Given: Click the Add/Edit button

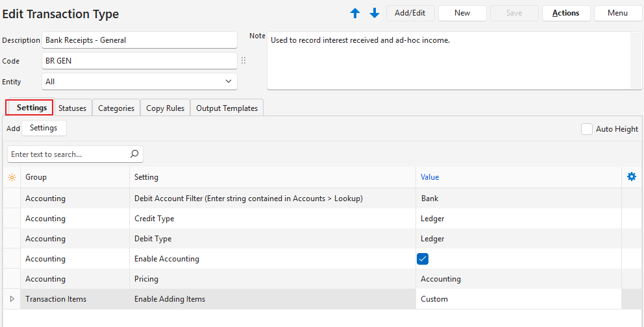Looking at the screenshot, I should coord(410,13).
